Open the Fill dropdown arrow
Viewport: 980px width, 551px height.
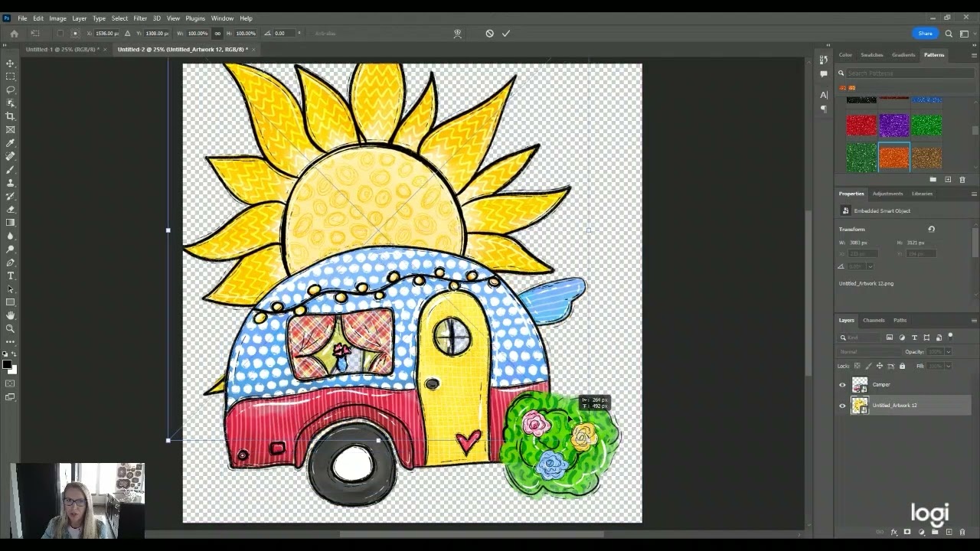click(948, 366)
